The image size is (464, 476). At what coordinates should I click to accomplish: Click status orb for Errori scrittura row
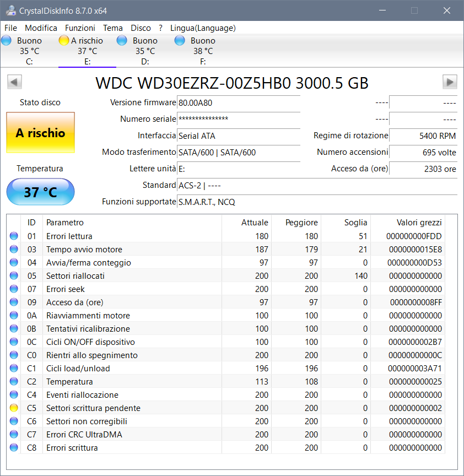pyautogui.click(x=14, y=447)
